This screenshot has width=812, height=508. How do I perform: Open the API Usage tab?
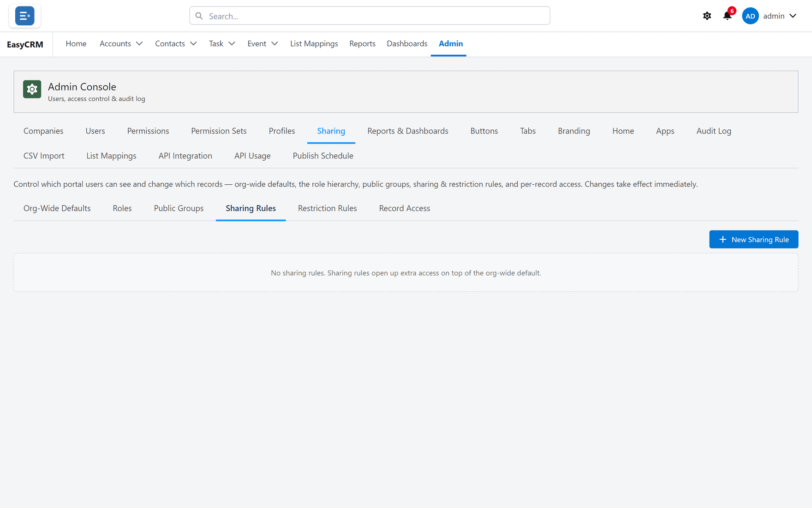pos(252,156)
